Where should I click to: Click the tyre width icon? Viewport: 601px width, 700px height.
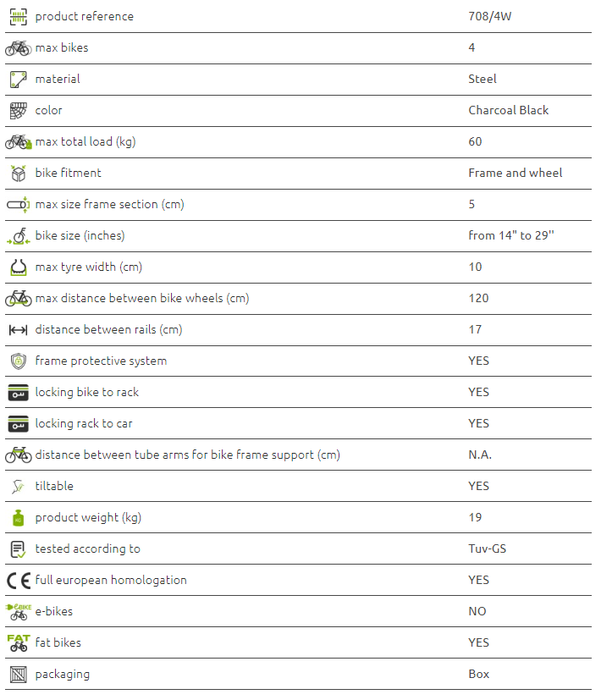pos(18,267)
